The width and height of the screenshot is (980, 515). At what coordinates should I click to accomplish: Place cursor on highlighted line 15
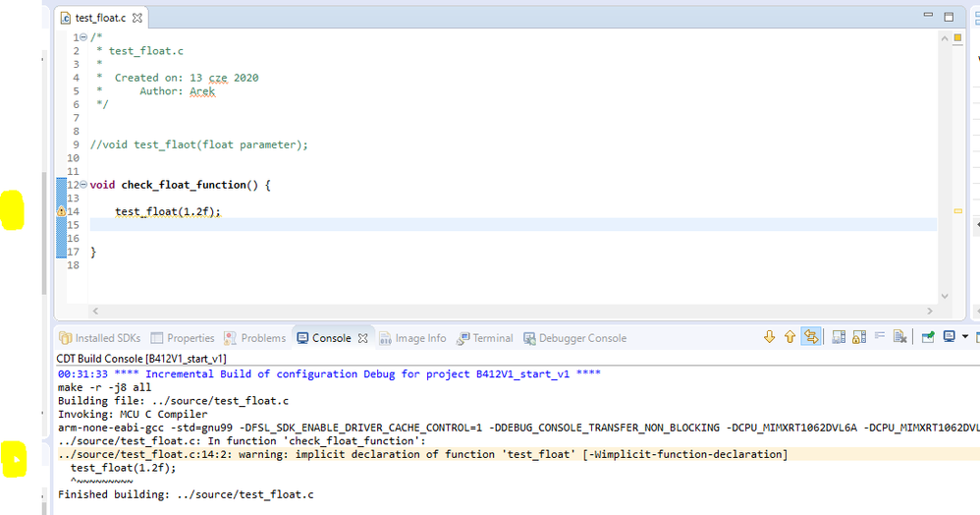coord(514,225)
